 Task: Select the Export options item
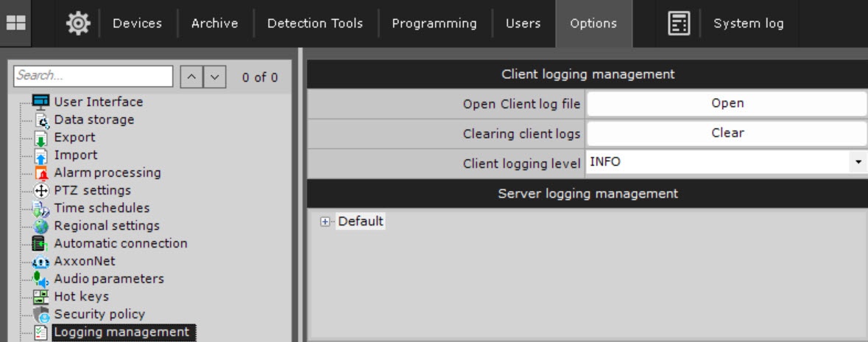pos(74,138)
